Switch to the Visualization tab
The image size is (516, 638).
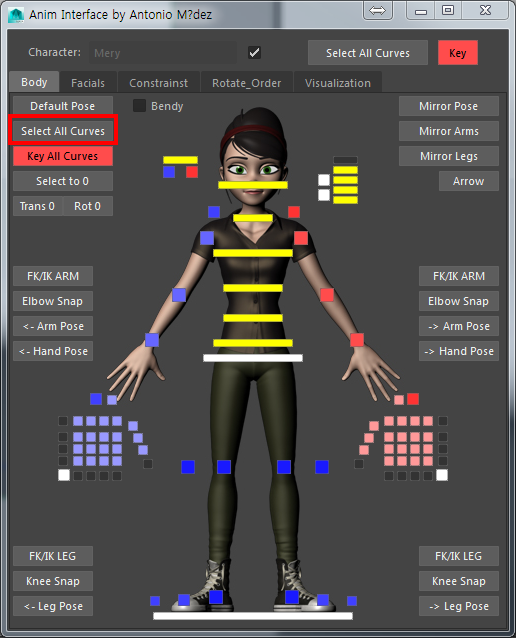(338, 83)
